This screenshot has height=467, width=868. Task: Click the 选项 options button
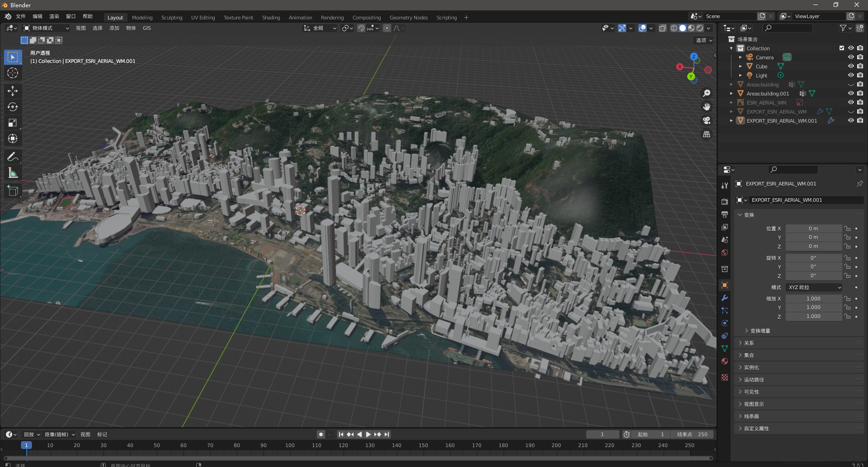pyautogui.click(x=703, y=40)
